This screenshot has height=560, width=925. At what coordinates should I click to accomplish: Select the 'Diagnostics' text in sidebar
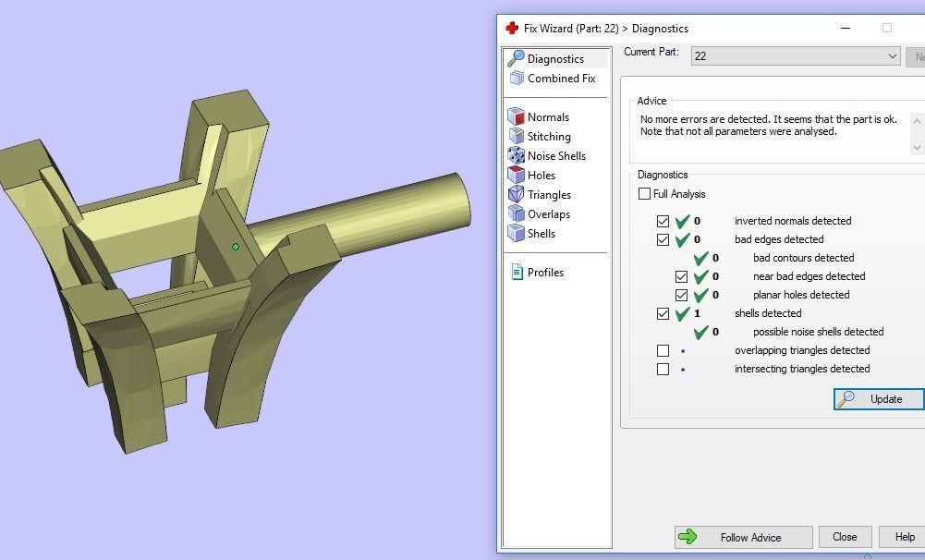point(555,58)
